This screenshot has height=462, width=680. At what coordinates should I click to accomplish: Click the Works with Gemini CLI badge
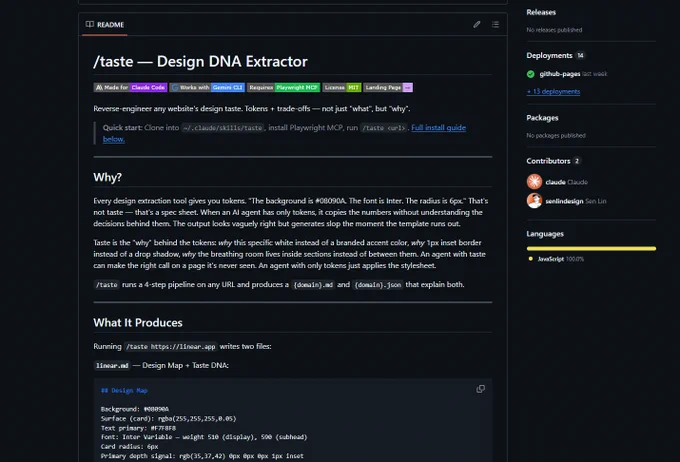point(207,88)
